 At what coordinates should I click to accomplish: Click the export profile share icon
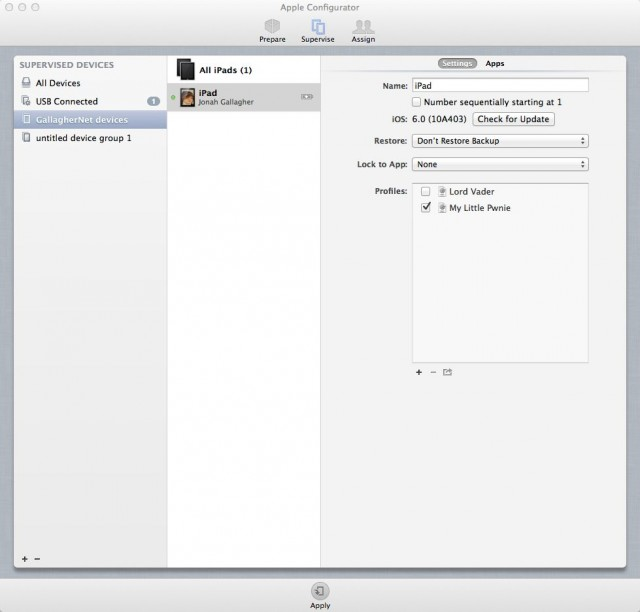[x=447, y=372]
